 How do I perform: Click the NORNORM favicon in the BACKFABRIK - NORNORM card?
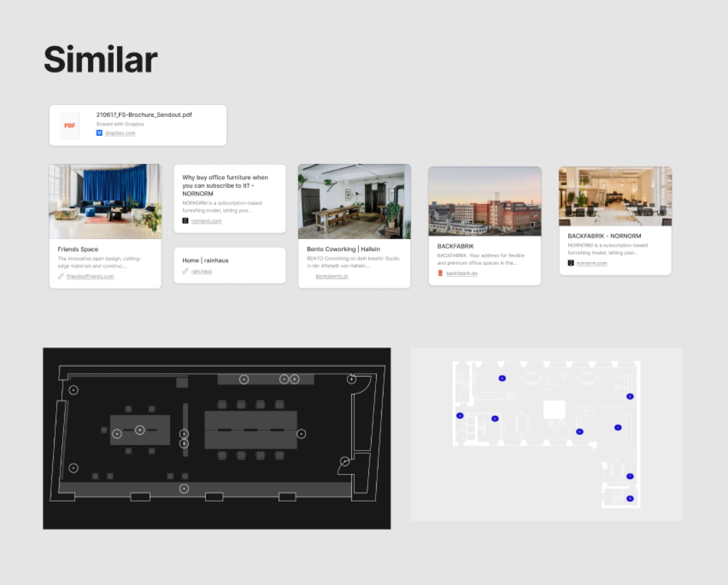(571, 263)
